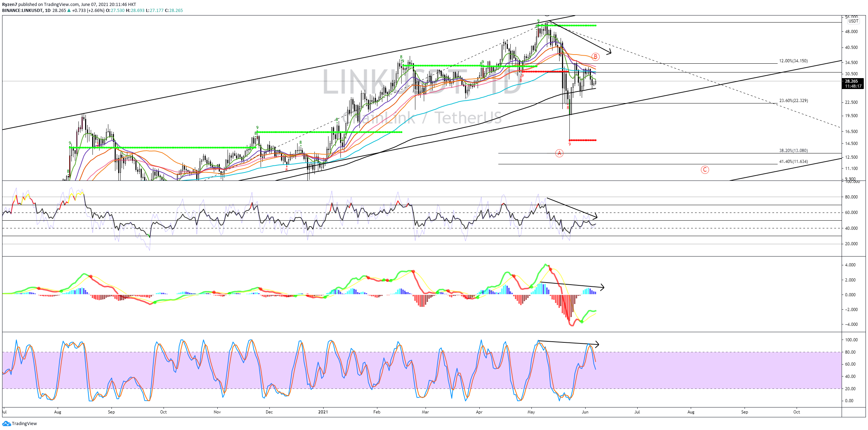Click the 100.00 stochastic scale value
This screenshot has width=868, height=430.
[851, 340]
